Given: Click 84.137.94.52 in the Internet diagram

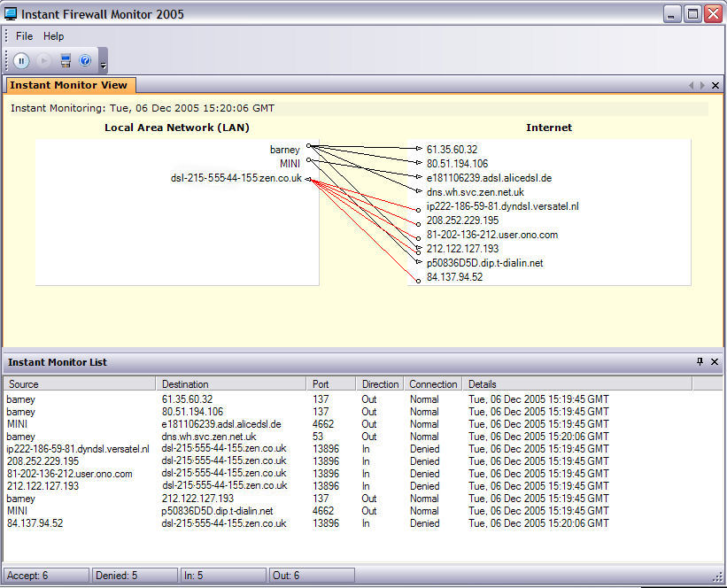Looking at the screenshot, I should click(455, 277).
